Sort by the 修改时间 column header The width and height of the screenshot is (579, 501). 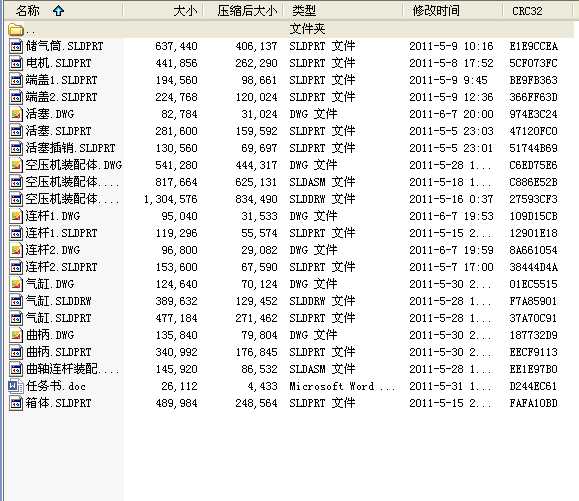(452, 11)
